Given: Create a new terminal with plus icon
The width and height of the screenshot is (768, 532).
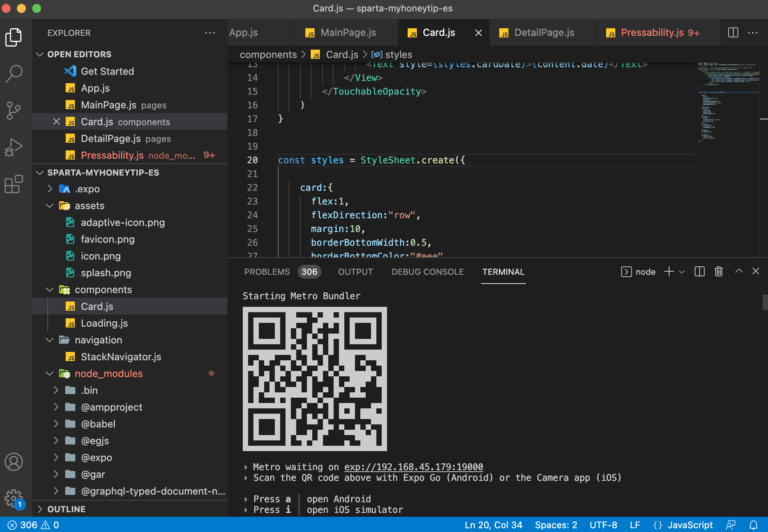Looking at the screenshot, I should pyautogui.click(x=669, y=271).
